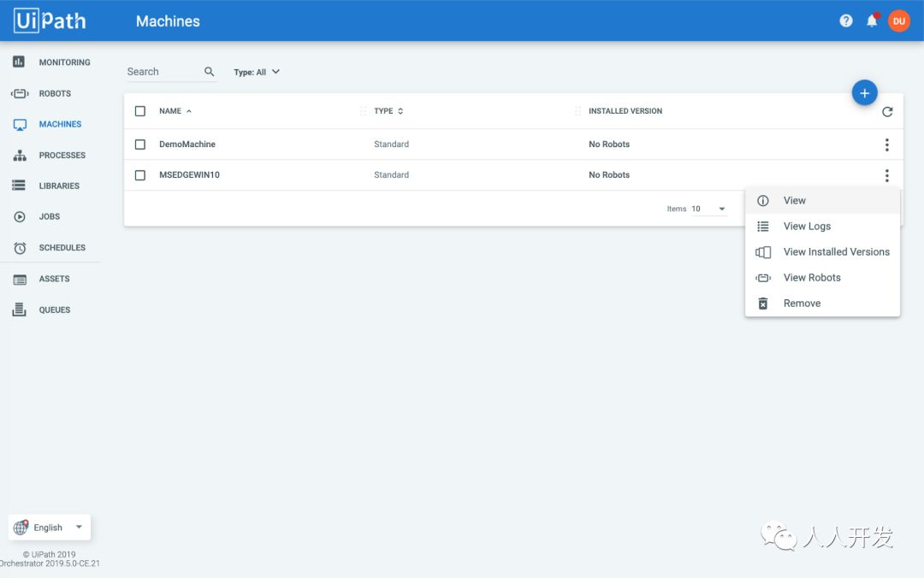Click the list icon beside View Logs
This screenshot has width=924, height=578.
(763, 227)
